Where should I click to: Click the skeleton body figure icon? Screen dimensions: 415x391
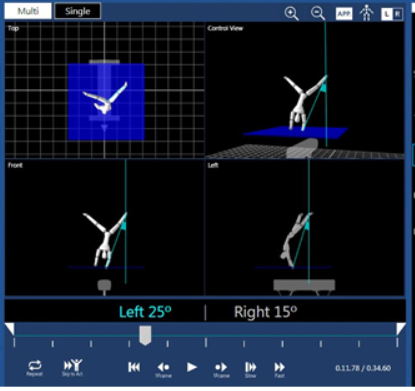click(x=366, y=14)
